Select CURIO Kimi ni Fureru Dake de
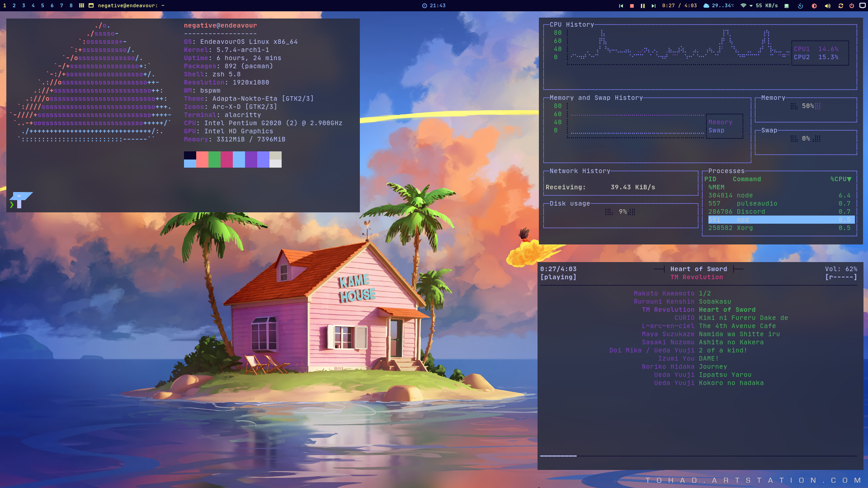This screenshot has height=488, width=868. (x=731, y=318)
